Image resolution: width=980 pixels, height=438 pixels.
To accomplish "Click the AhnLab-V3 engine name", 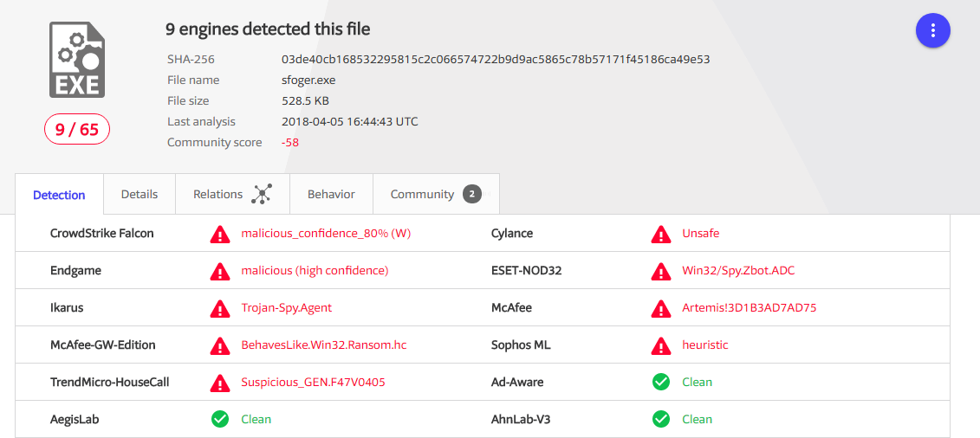I will tap(520, 419).
